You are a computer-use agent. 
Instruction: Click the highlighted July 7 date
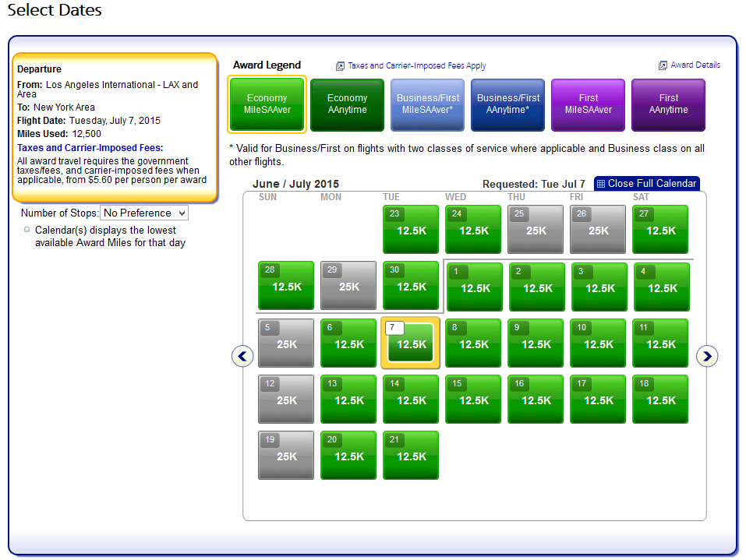pos(411,343)
